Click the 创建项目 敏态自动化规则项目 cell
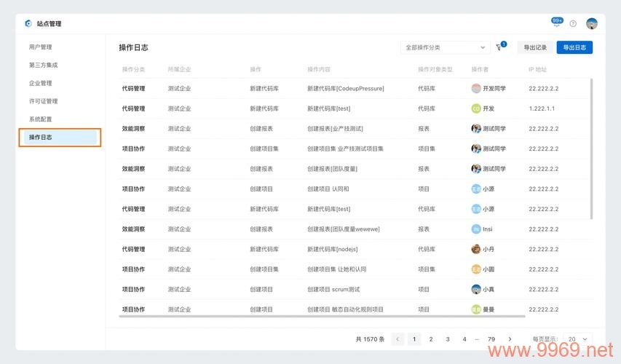This screenshot has height=364, width=621. pos(345,309)
